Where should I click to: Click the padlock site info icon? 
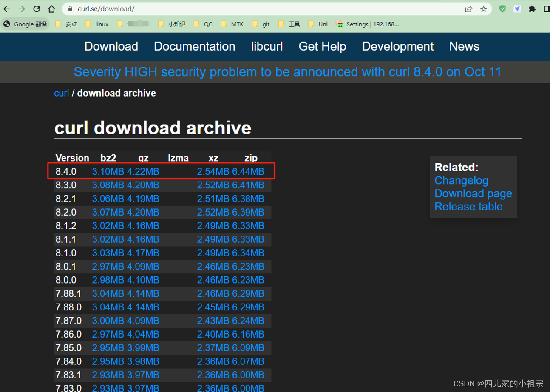[x=70, y=9]
